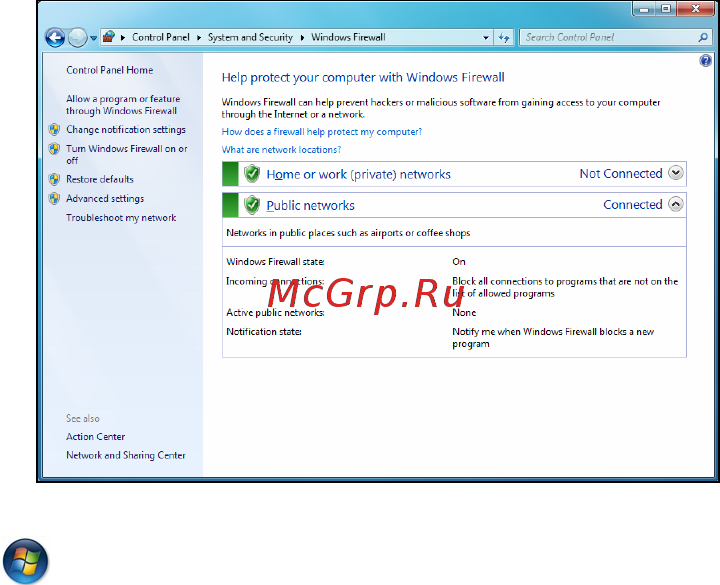720x585 pixels.
Task: Close the Windows Firewall window
Action: pos(696,9)
